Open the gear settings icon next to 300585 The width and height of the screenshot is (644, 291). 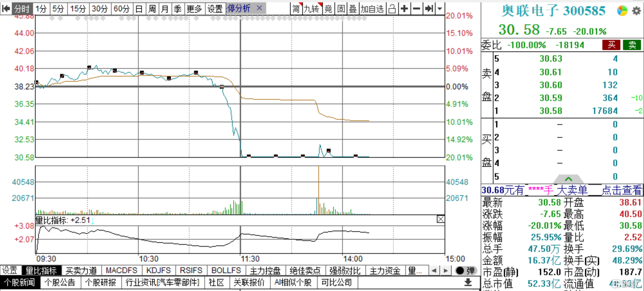pos(636,11)
